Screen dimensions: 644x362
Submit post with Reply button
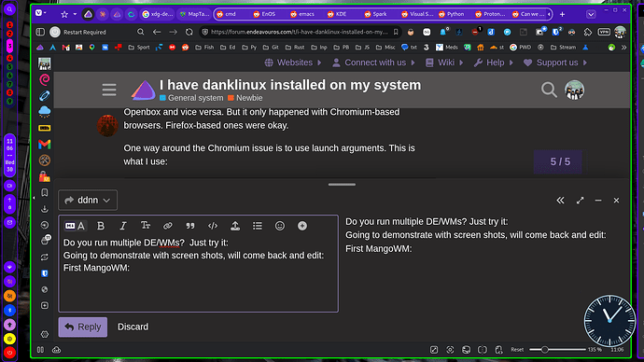coord(83,327)
